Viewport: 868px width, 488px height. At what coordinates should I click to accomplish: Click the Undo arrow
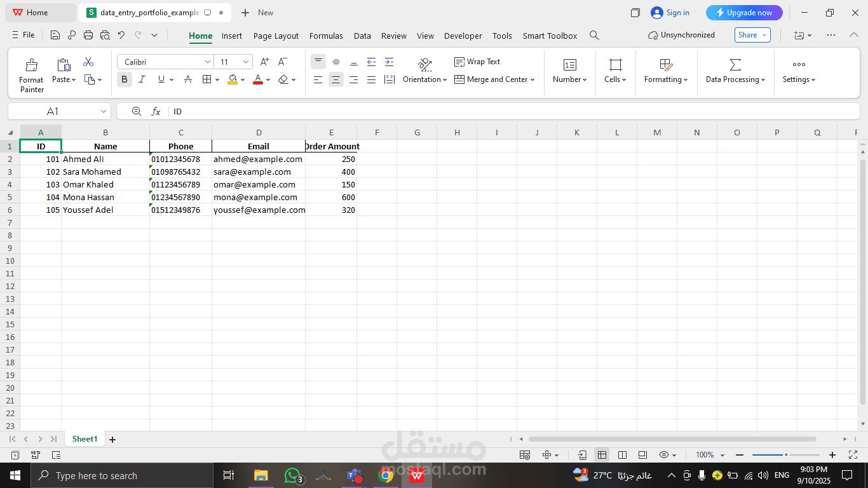pyautogui.click(x=121, y=36)
